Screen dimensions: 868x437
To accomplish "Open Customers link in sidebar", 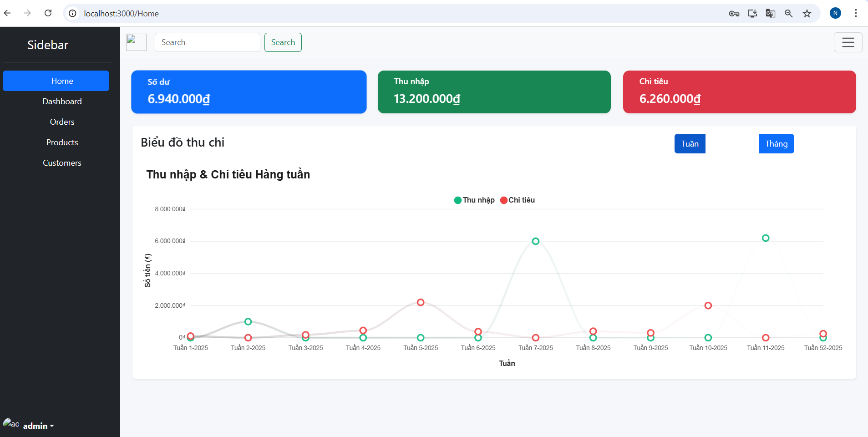I will pos(62,163).
